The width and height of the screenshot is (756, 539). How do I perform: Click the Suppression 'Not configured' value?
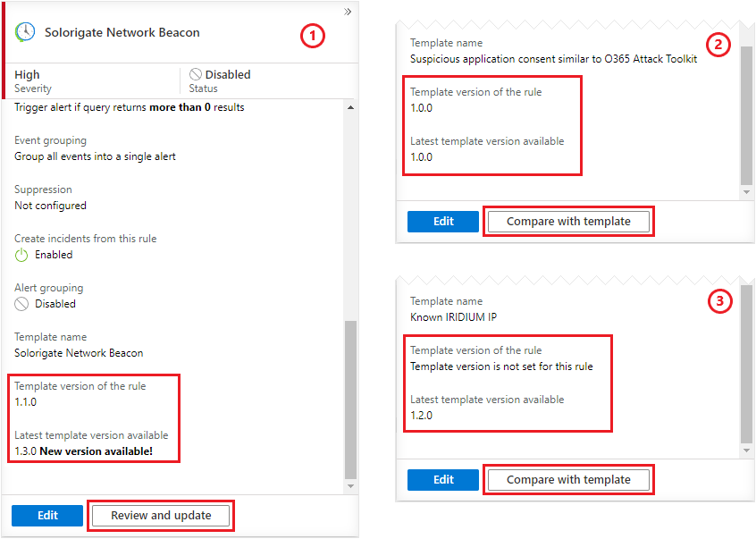click(x=50, y=206)
